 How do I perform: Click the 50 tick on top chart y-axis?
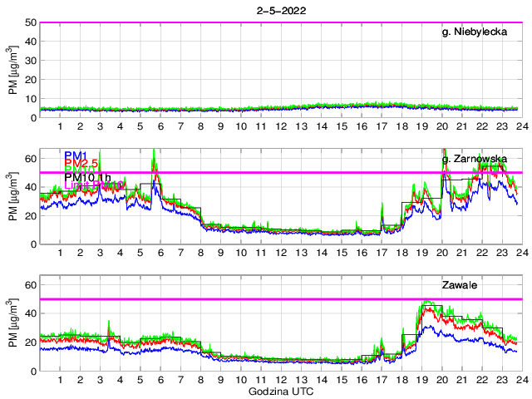pos(30,22)
